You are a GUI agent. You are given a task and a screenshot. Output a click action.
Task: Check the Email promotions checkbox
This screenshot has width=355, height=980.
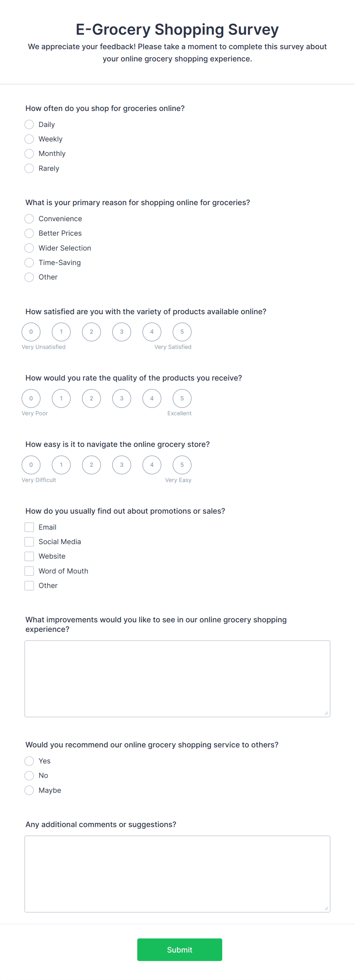pyautogui.click(x=29, y=527)
